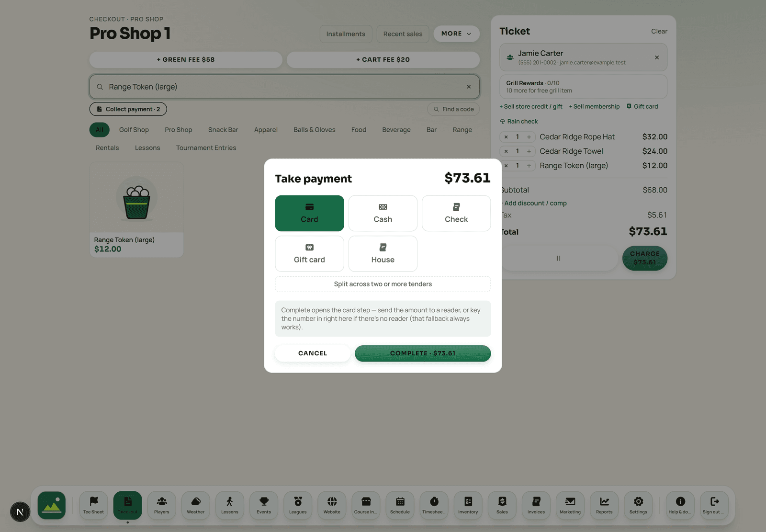Click the ticket hold pause icon
Image resolution: width=766 pixels, height=532 pixels.
[x=559, y=258]
